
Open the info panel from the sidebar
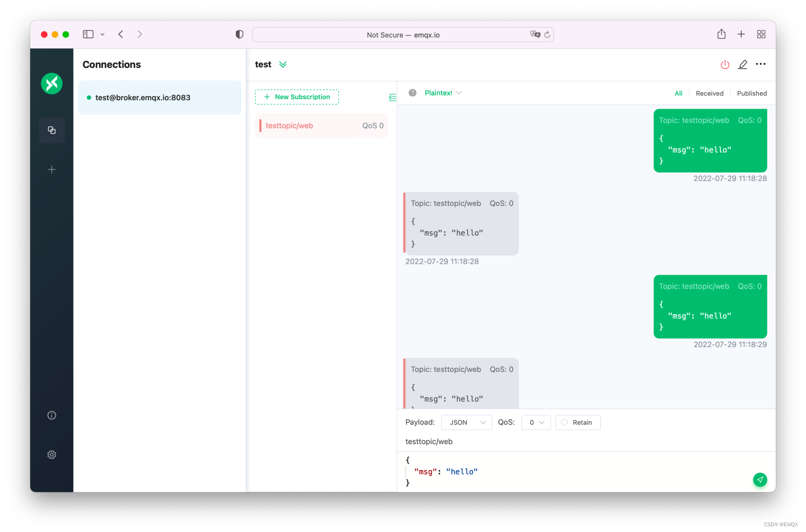[x=51, y=415]
